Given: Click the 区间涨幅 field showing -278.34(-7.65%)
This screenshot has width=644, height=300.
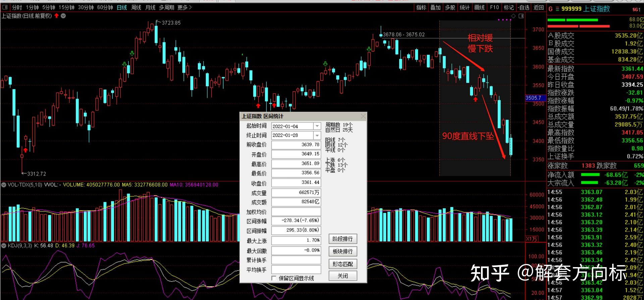Looking at the screenshot, I should tap(296, 221).
